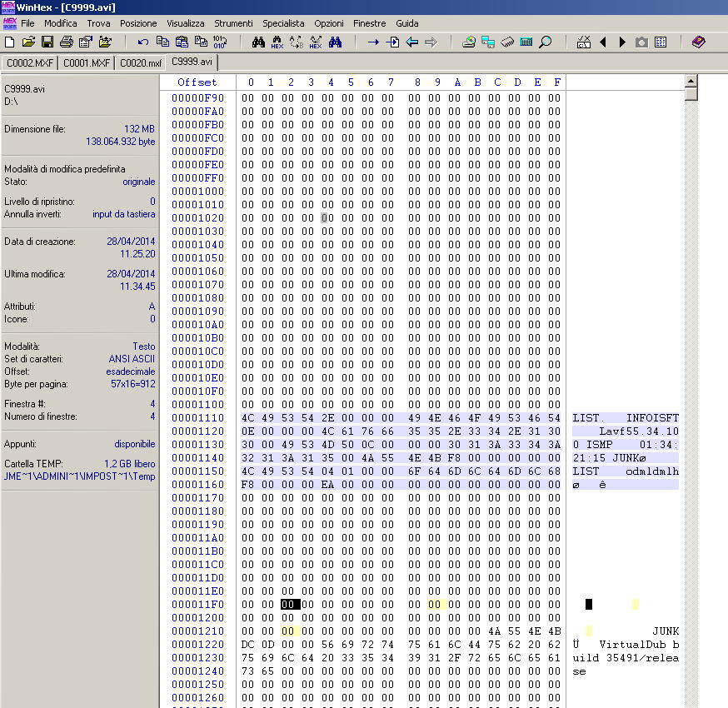The width and height of the screenshot is (728, 708).
Task: Switch to the C0002.MXF tab
Action: (29, 62)
